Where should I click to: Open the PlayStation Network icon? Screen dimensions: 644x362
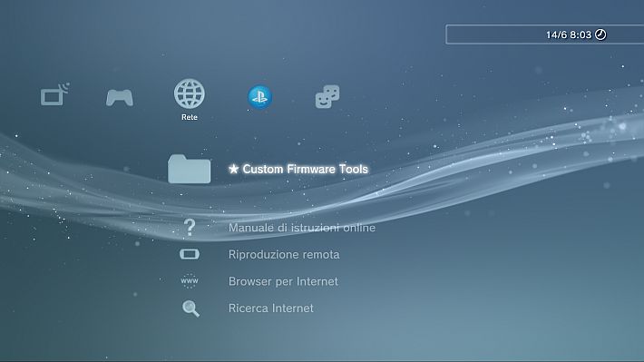(259, 97)
